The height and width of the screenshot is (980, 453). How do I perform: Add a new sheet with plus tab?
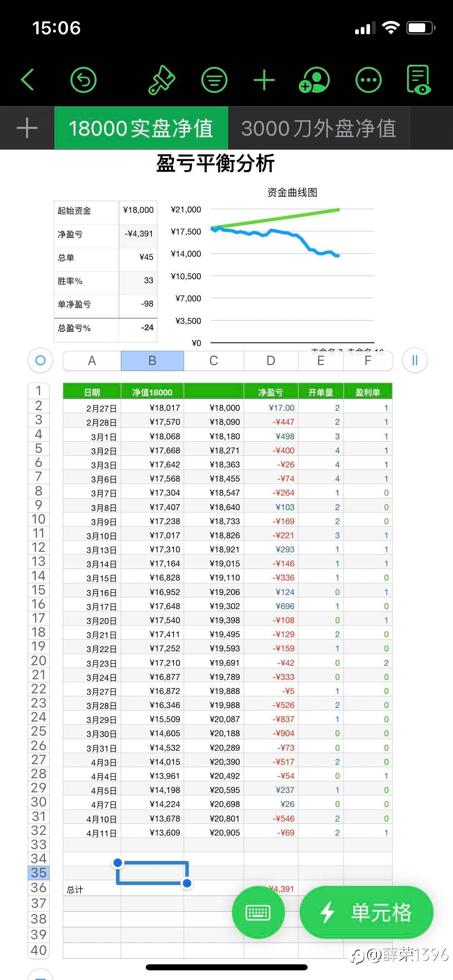click(x=27, y=128)
